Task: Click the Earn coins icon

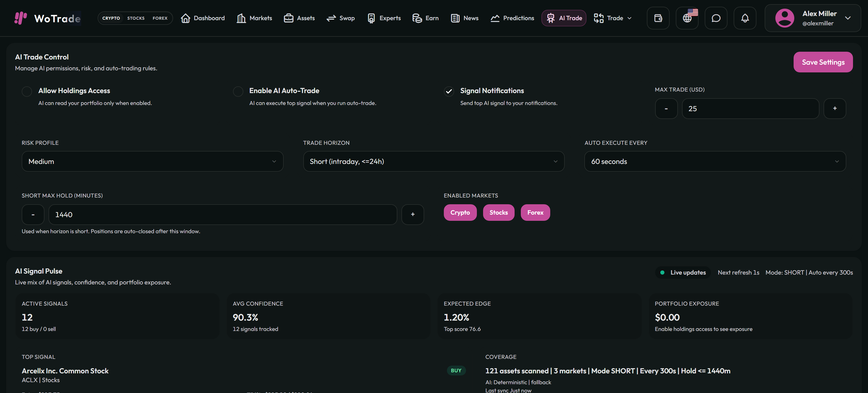Action: pos(417,18)
